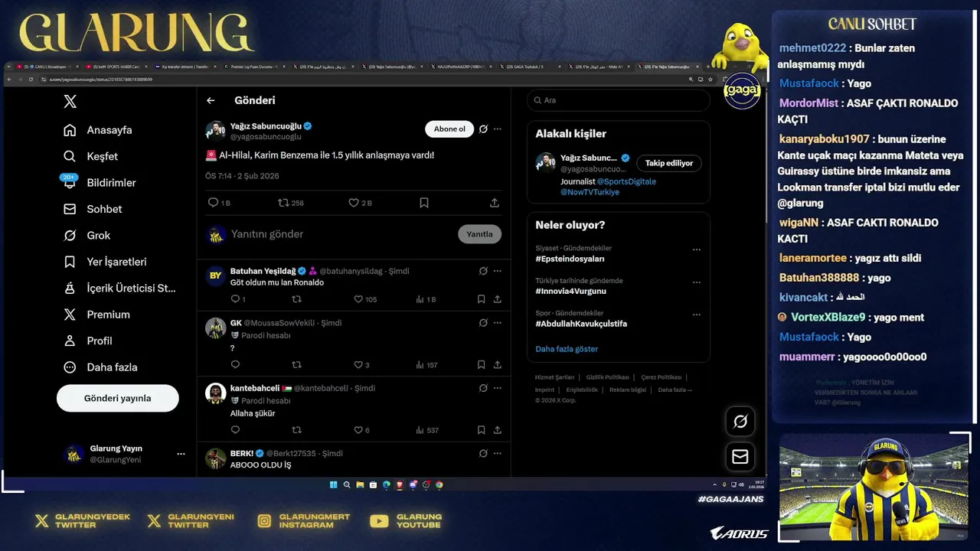The height and width of the screenshot is (551, 980).
Task: Click the X logo in the sidebar
Action: coord(70,101)
